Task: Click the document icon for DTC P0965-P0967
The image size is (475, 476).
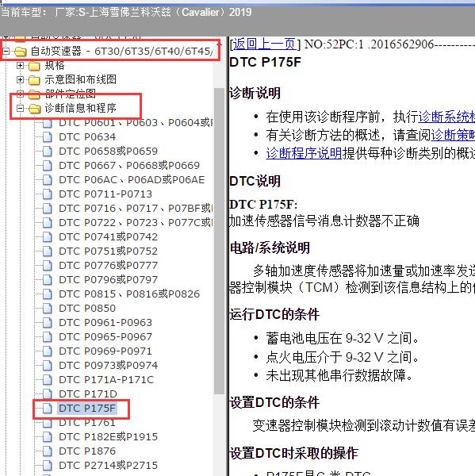Action: pyautogui.click(x=48, y=337)
